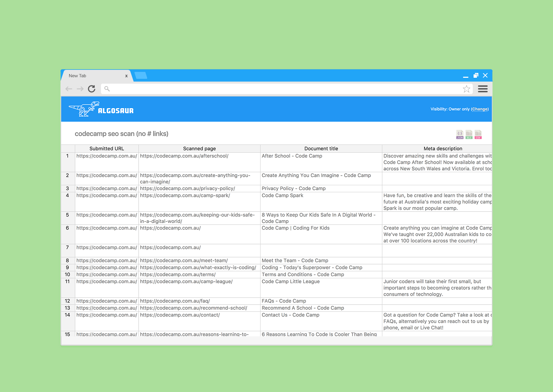
Task: Reload the current browser page
Action: 92,89
